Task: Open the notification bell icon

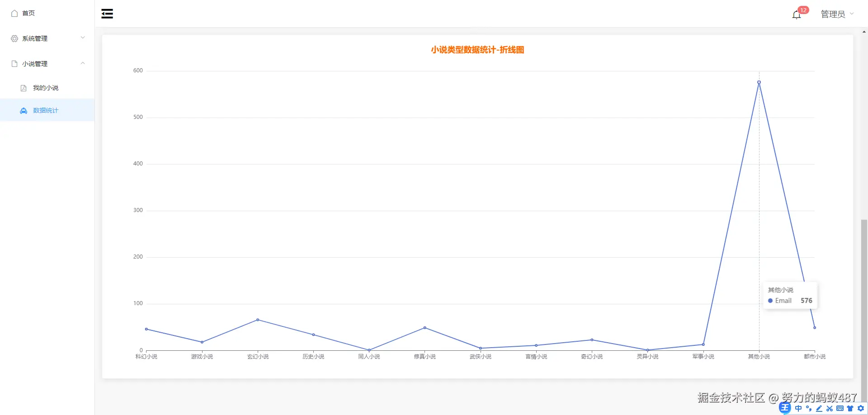Action: [796, 14]
